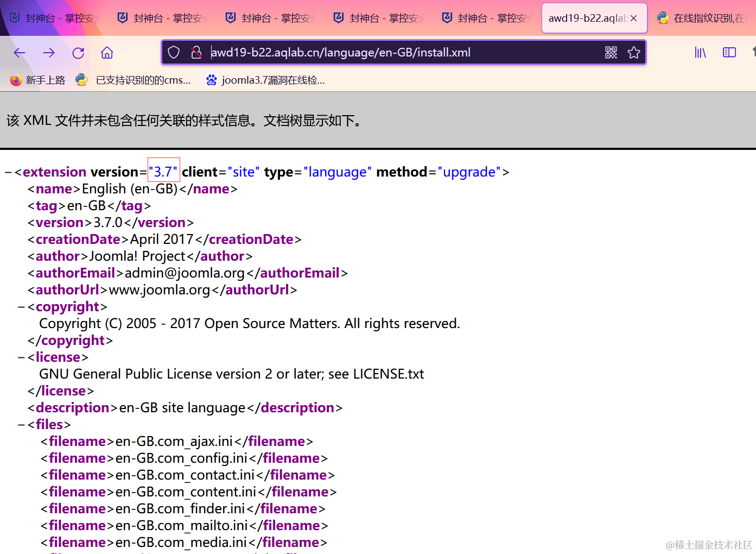The width and height of the screenshot is (756, 554).
Task: Click the XML no-style notice message
Action: pos(184,121)
